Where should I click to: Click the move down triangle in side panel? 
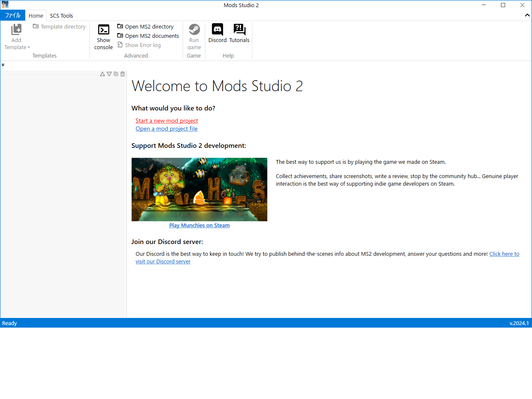(109, 74)
